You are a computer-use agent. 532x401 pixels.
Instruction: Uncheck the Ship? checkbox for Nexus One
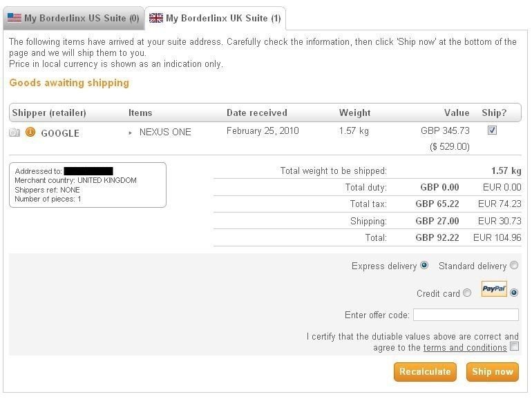click(x=492, y=130)
